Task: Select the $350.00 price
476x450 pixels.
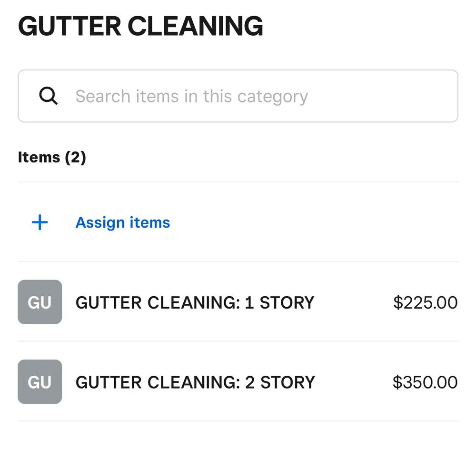Action: pyautogui.click(x=425, y=382)
